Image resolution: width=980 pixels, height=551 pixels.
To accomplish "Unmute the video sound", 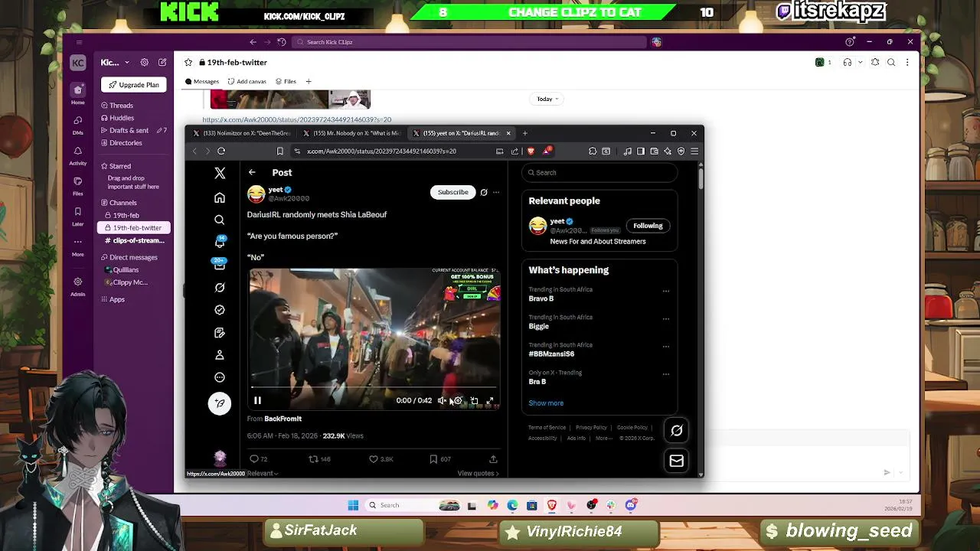I will click(x=442, y=400).
